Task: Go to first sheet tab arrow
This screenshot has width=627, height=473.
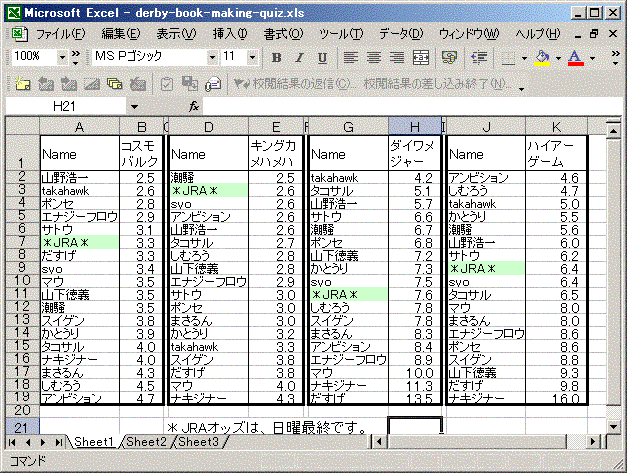Action: point(12,442)
